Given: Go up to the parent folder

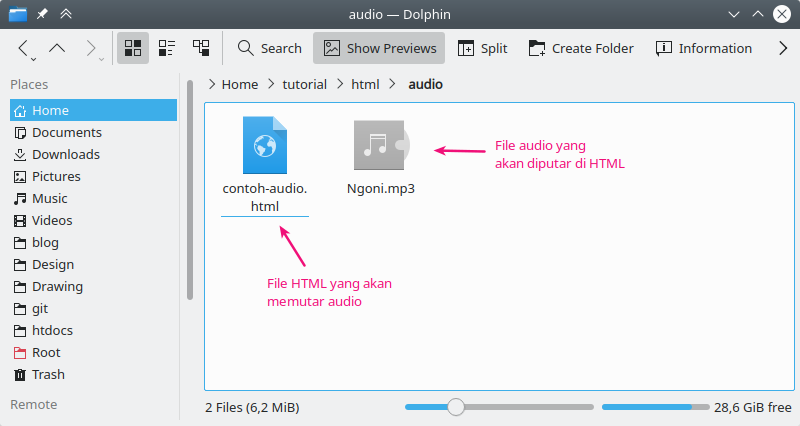Looking at the screenshot, I should point(57,48).
